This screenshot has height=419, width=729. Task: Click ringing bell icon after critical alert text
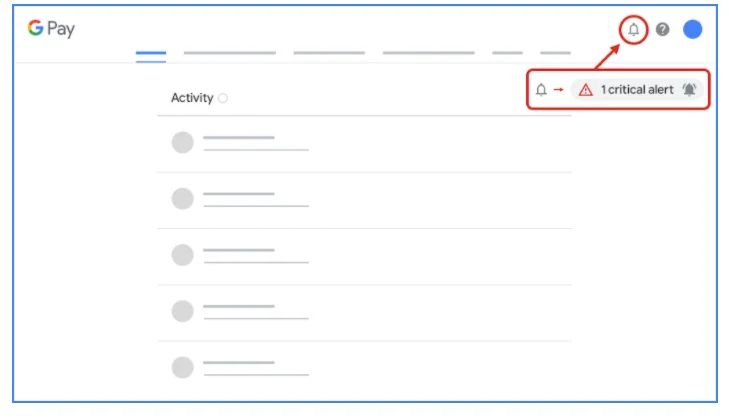(x=689, y=90)
